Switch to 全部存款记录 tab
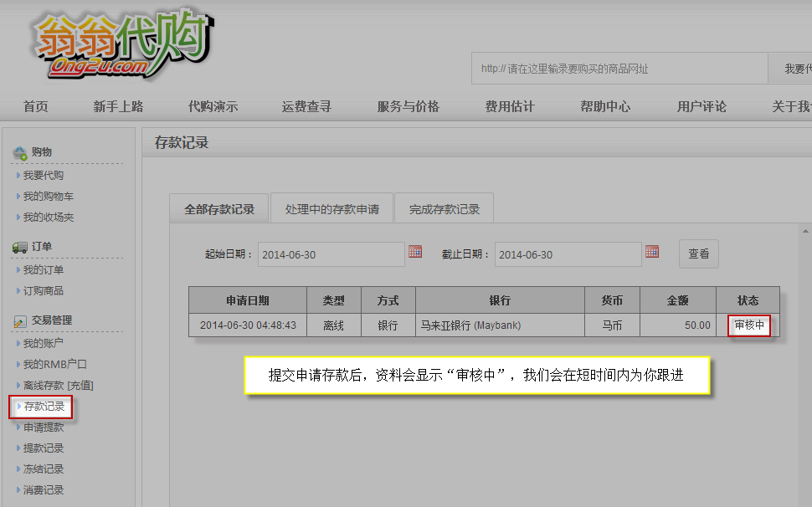812x507 pixels. [x=219, y=208]
